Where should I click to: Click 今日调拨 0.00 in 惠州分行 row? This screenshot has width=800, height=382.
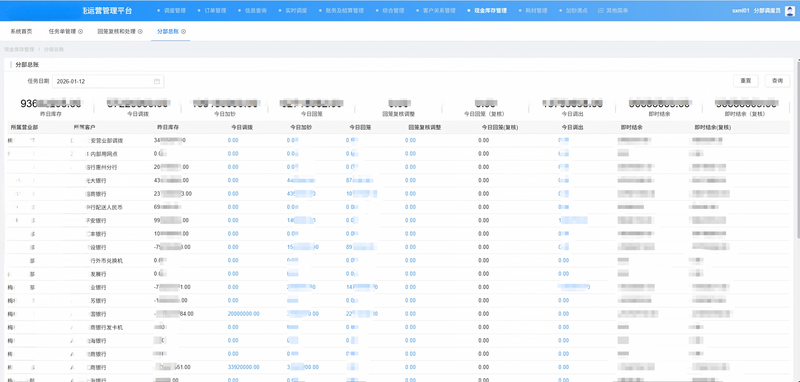(x=233, y=167)
